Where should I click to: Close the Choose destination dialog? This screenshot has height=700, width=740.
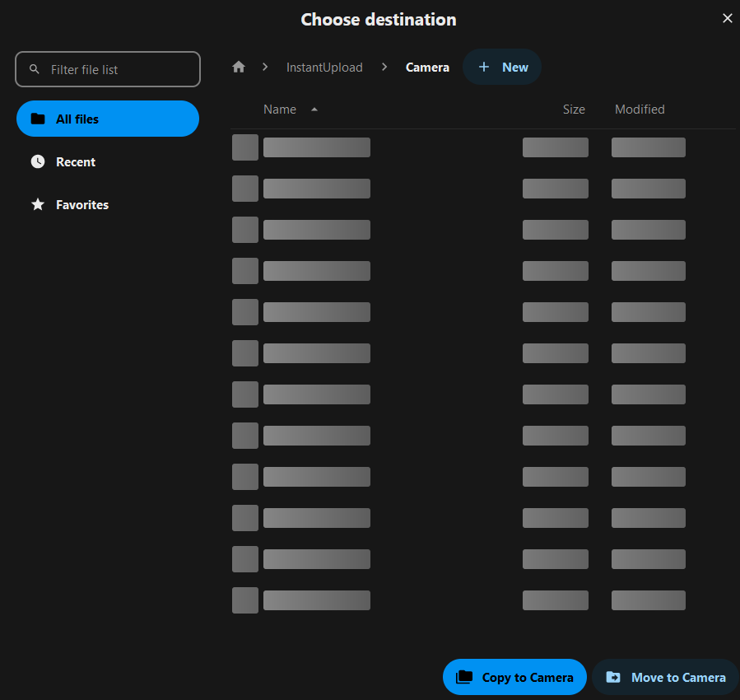tap(727, 18)
